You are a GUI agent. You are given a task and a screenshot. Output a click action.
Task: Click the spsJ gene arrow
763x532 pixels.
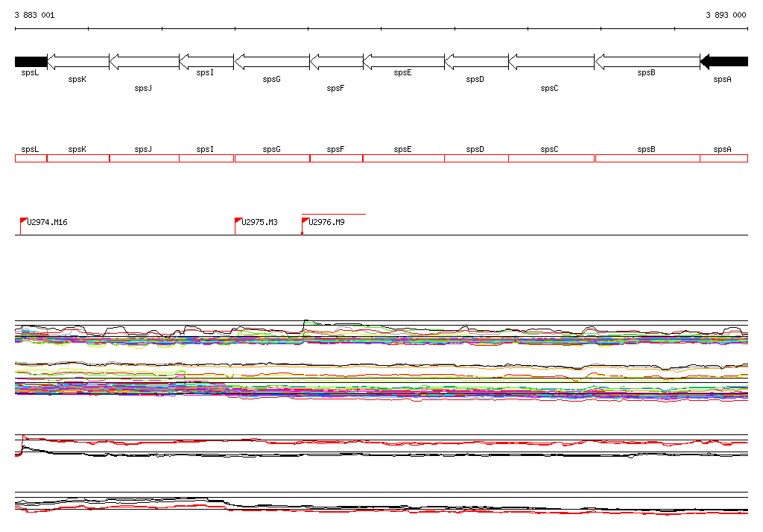pos(145,62)
